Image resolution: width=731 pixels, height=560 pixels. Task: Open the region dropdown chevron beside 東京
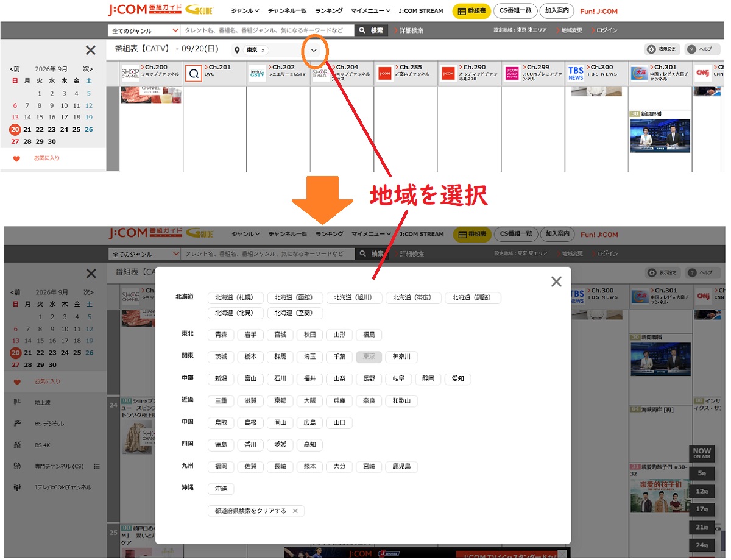(x=314, y=50)
